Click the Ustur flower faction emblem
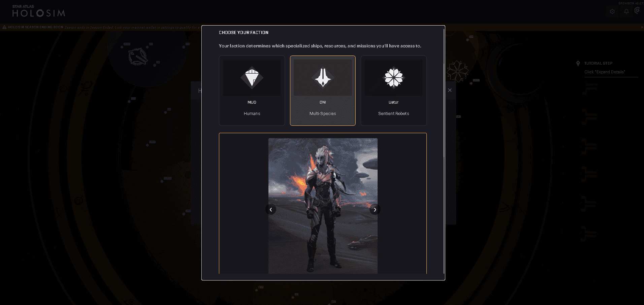Viewport: 644px width, 305px height. (393, 78)
